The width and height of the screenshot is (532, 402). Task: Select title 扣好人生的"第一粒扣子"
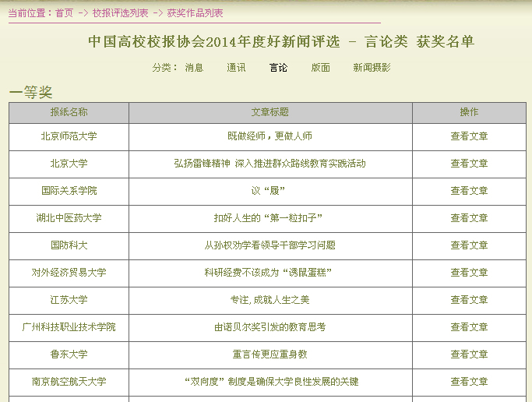pyautogui.click(x=268, y=218)
